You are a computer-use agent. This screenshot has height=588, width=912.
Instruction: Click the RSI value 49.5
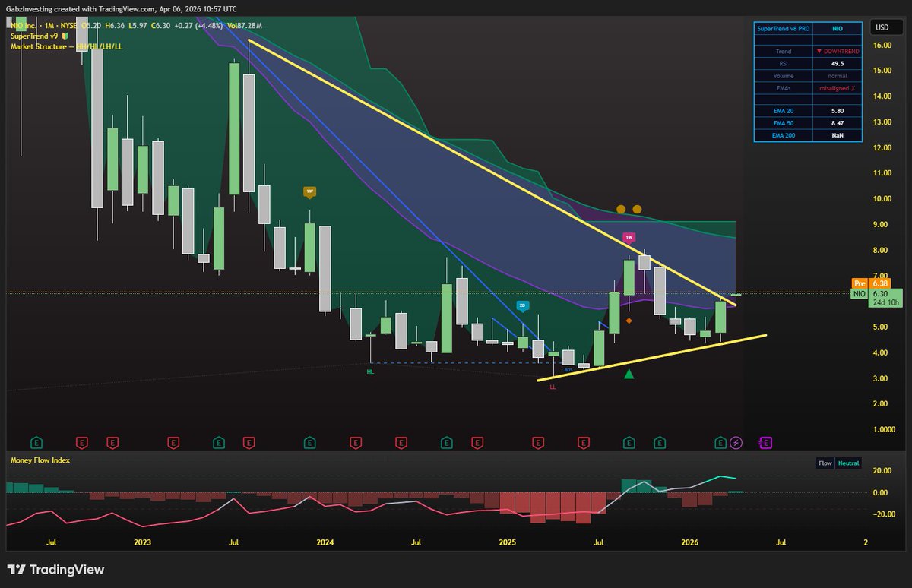(x=838, y=64)
